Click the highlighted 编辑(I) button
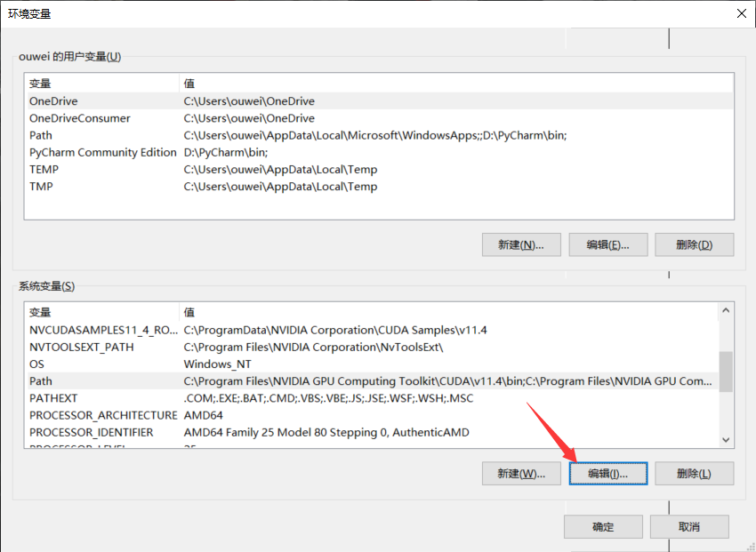 (608, 473)
